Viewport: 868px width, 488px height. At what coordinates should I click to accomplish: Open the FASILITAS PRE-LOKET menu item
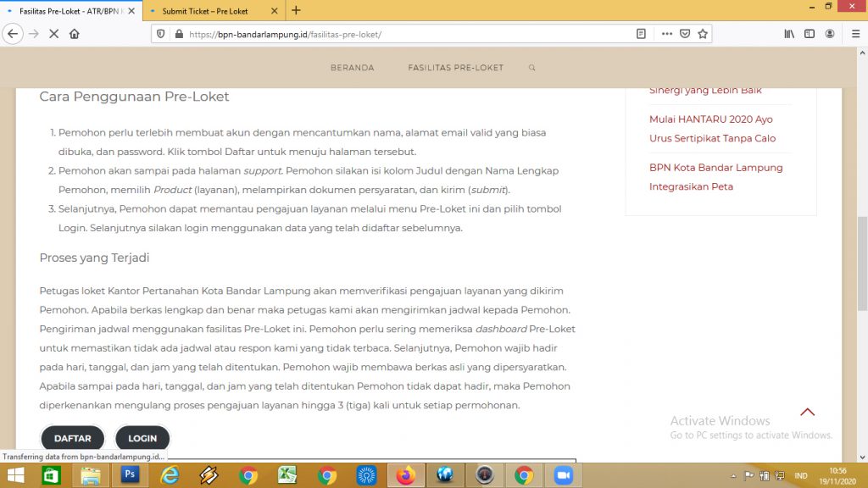click(x=455, y=68)
